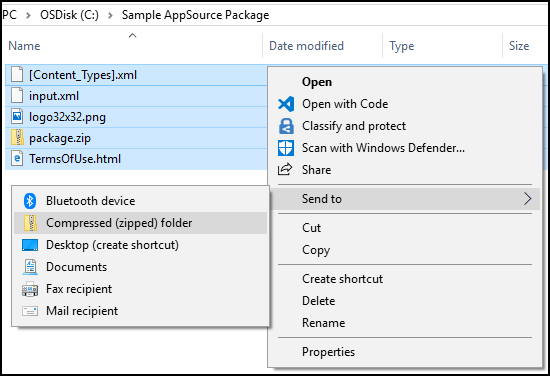Select the input.xml file row
Screen dimensions: 550x376
coord(136,96)
